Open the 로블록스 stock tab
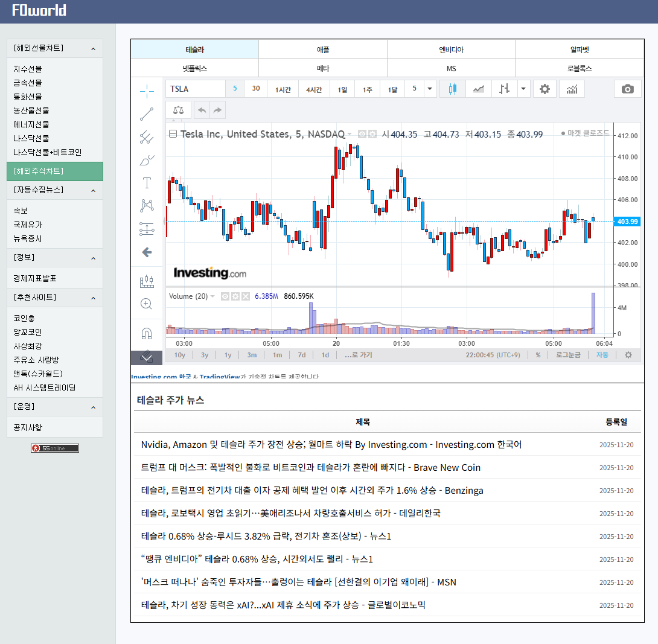Image resolution: width=658 pixels, height=644 pixels. click(x=580, y=68)
